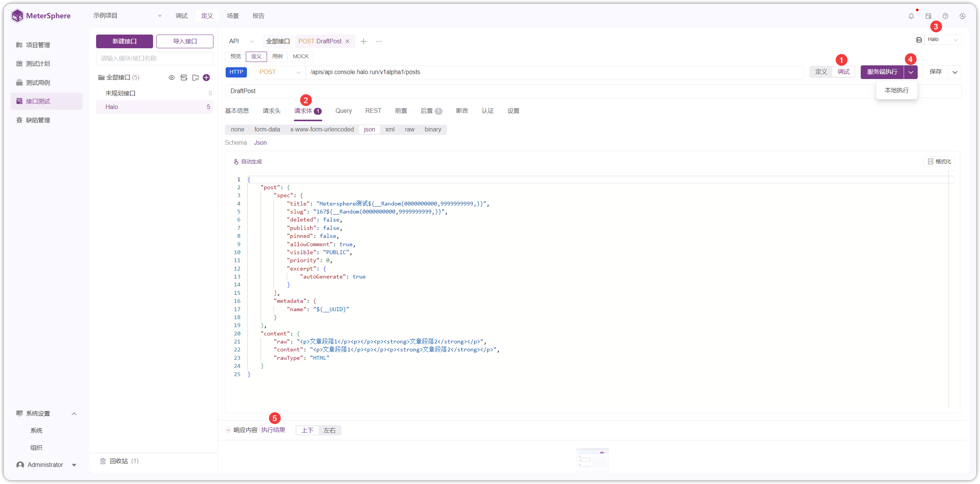The image size is (980, 484).
Task: Open the 断言 tab
Action: point(462,111)
